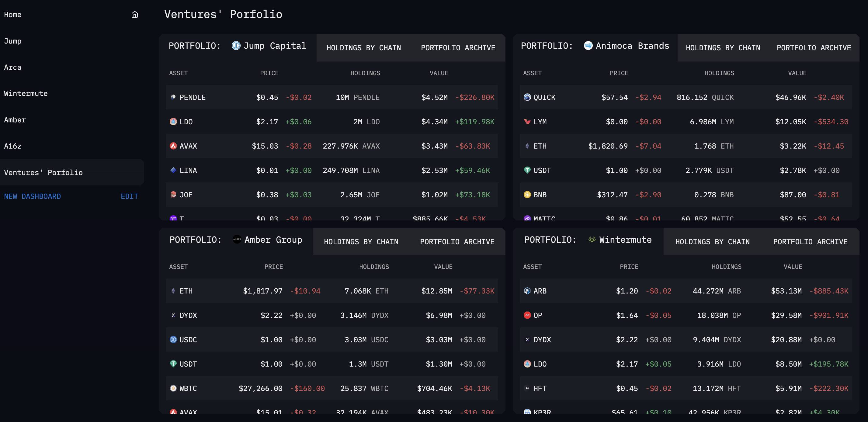Image resolution: width=868 pixels, height=422 pixels.
Task: Click the EDIT button in sidebar
Action: pyautogui.click(x=129, y=196)
